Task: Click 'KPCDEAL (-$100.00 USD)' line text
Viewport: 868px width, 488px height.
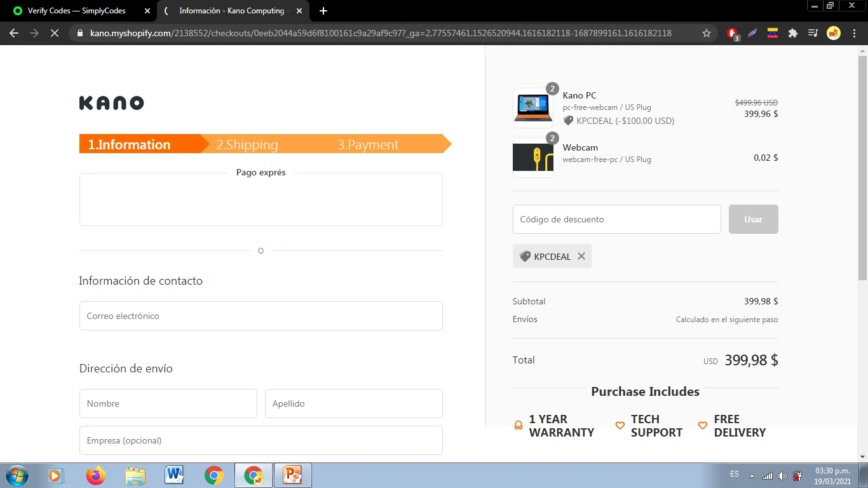Action: pos(625,121)
